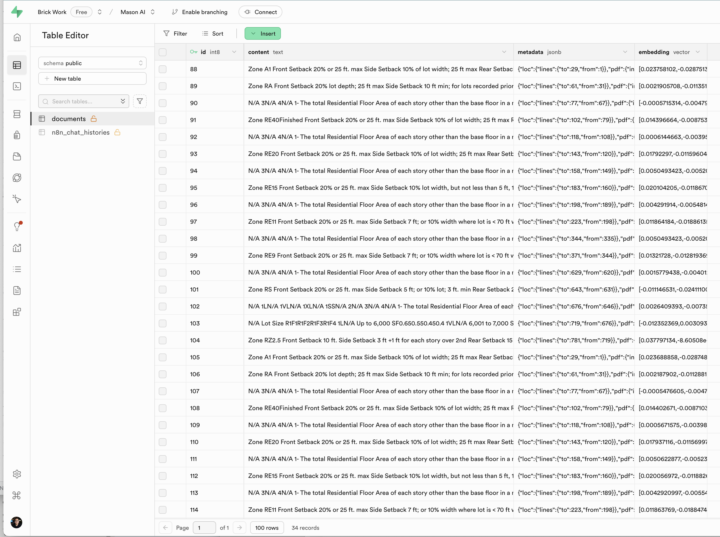This screenshot has height=537, width=720.
Task: Click the Free plan badge
Action: tap(81, 12)
